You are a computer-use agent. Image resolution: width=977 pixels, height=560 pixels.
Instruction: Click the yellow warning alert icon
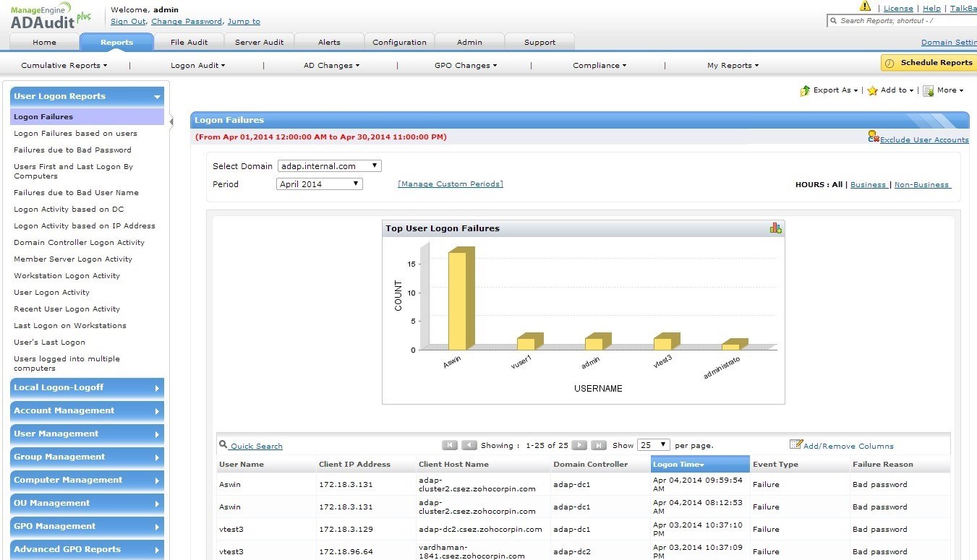865,7
